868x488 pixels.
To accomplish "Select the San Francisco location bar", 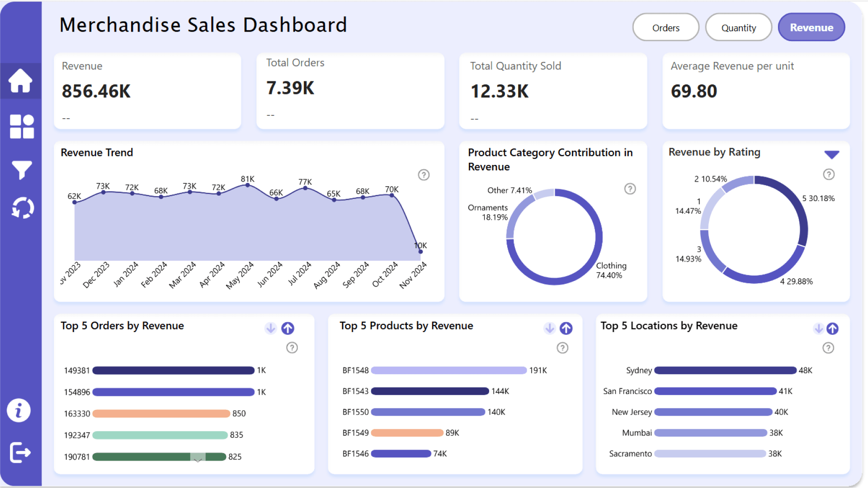I will pos(716,391).
